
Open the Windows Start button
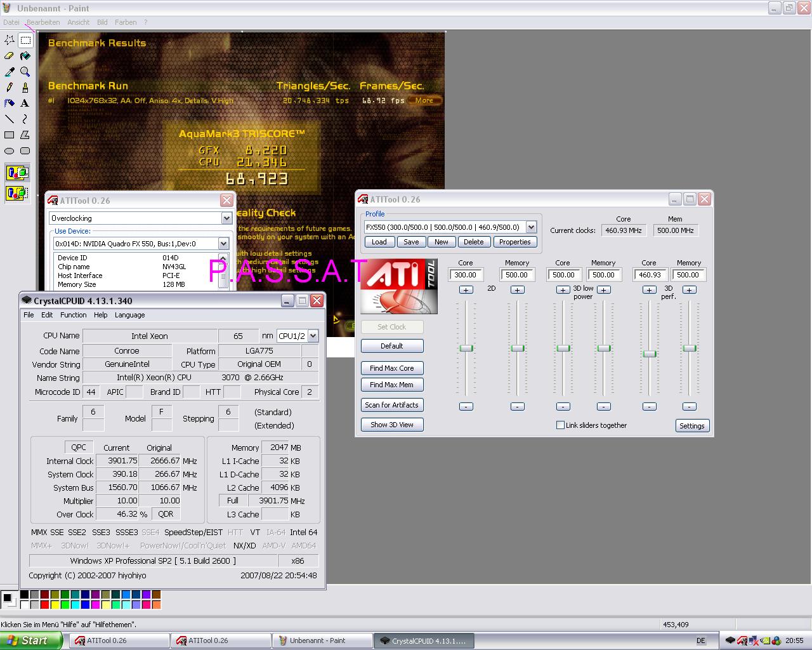coord(31,640)
